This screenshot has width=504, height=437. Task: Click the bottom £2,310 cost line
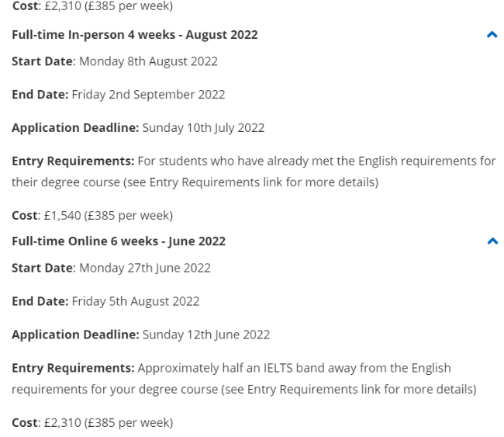(92, 422)
